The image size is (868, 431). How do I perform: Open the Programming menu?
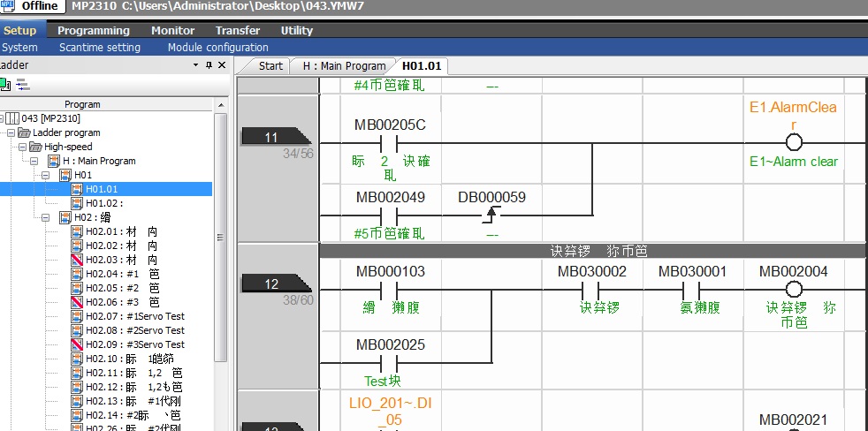[x=94, y=30]
